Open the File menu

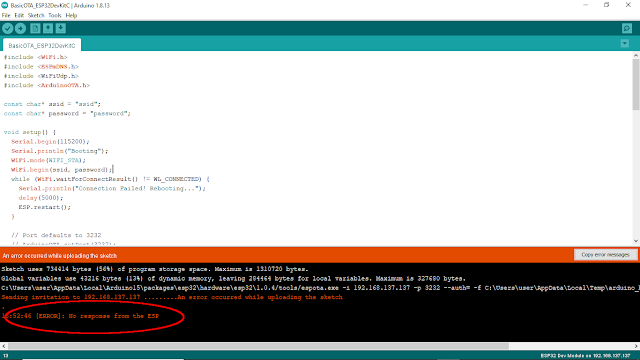(6, 16)
